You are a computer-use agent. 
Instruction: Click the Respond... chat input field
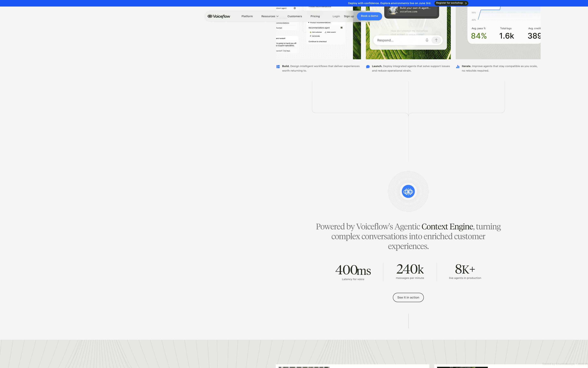(408, 40)
